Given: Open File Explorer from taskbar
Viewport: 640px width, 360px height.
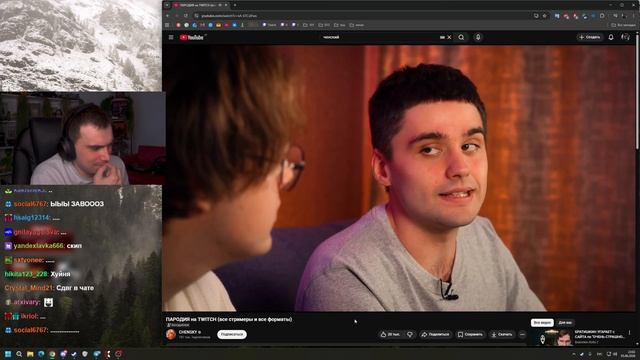Looking at the screenshot, I should point(30,354).
